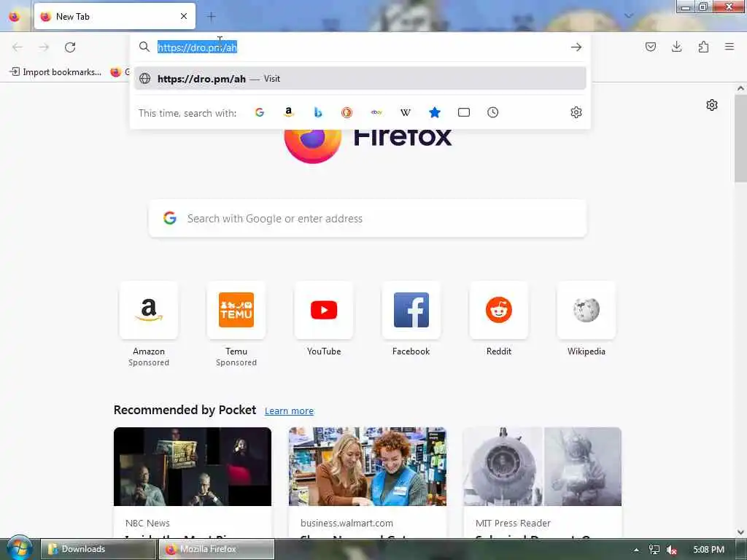
Task: Click the vertical scrollbar thumb
Action: click(740, 138)
